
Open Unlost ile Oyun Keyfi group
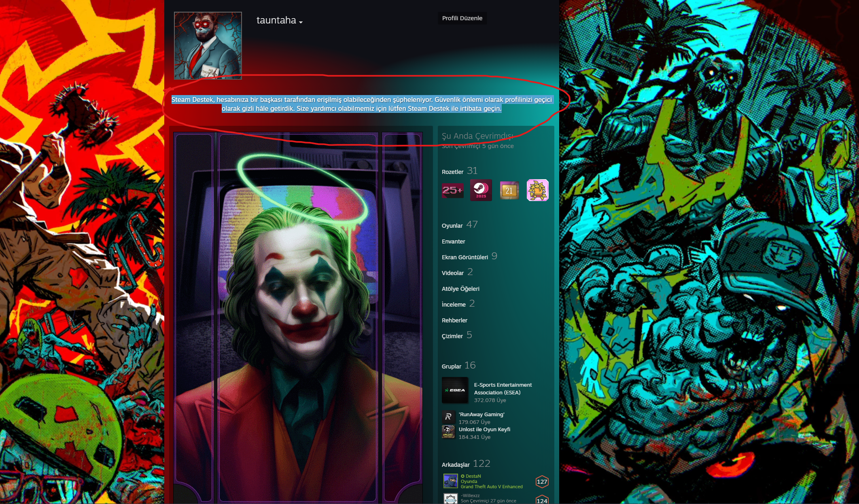point(484,430)
